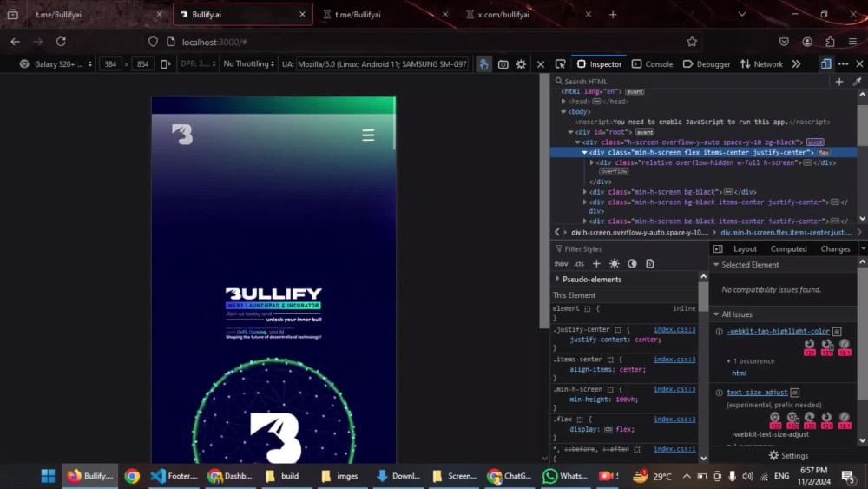Image resolution: width=868 pixels, height=489 pixels.
Task: Open index.css link for .flex rule
Action: (674, 420)
